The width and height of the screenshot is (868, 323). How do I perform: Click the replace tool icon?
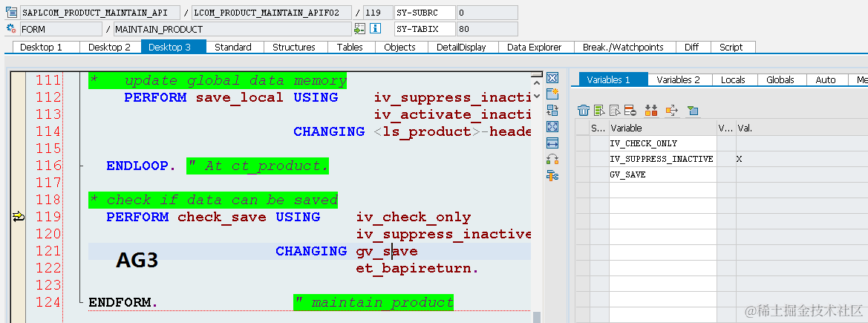[x=552, y=110]
